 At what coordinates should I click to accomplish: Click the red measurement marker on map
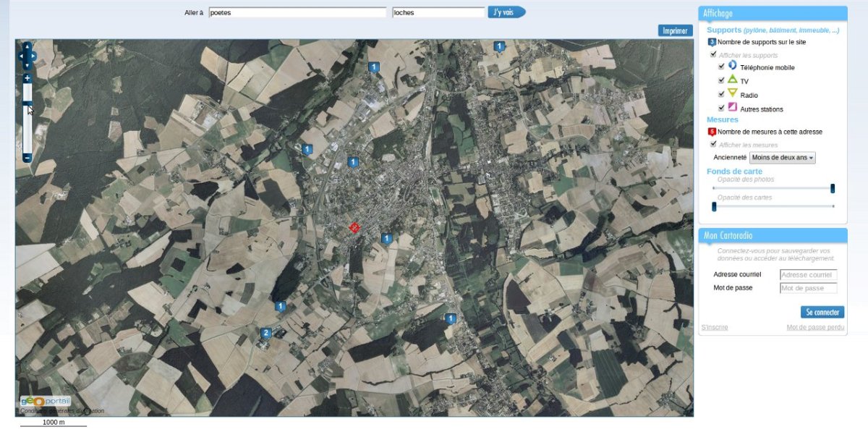tap(354, 227)
